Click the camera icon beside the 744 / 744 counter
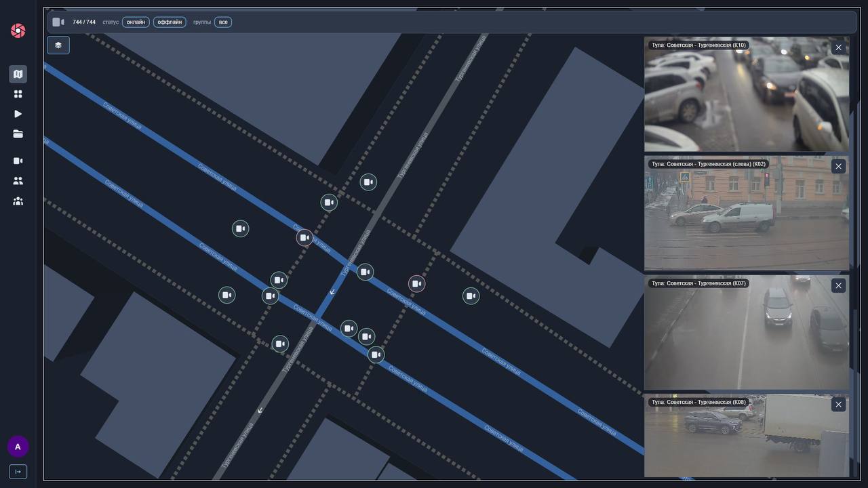The image size is (868, 488). coord(58,22)
